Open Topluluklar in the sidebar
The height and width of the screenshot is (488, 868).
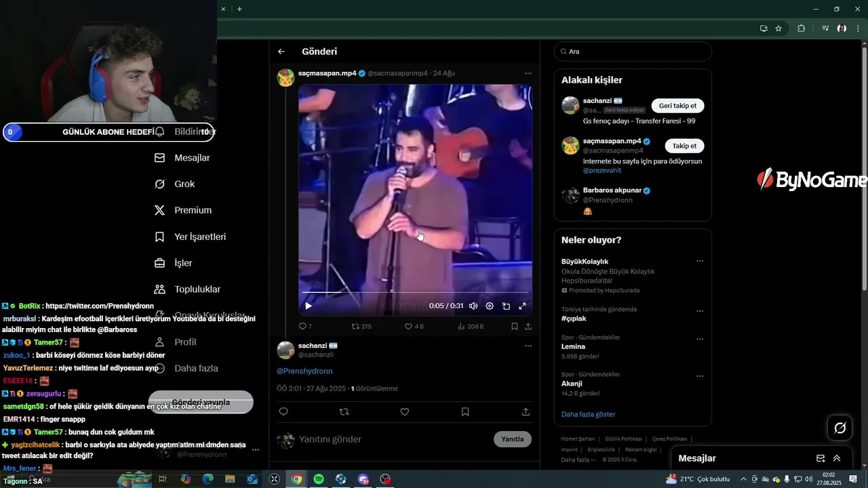[x=187, y=289]
